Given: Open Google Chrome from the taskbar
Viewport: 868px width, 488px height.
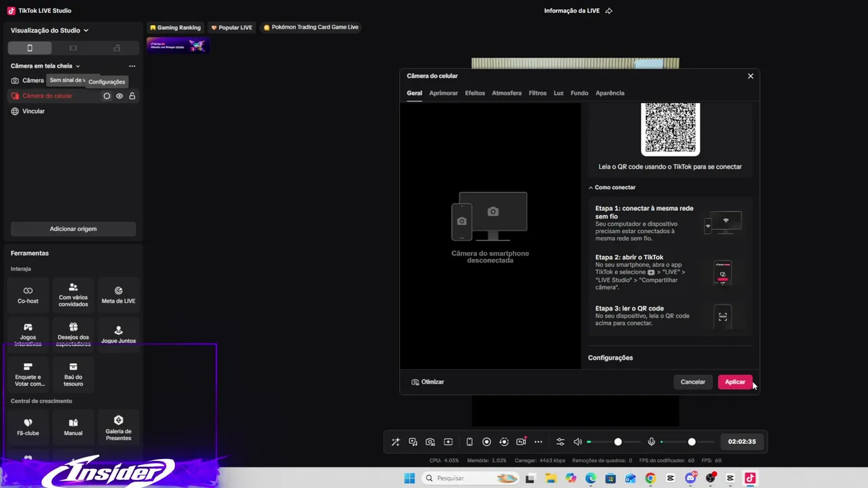Looking at the screenshot, I should click(x=650, y=479).
